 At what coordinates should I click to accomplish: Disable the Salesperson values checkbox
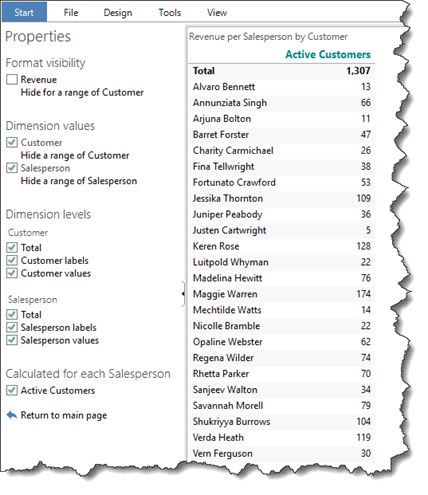pos(12,340)
